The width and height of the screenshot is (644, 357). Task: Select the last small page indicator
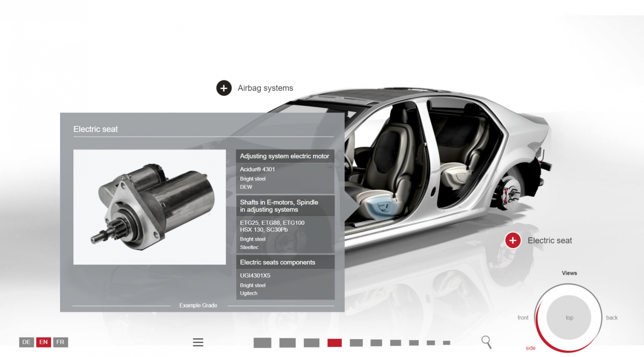(446, 343)
